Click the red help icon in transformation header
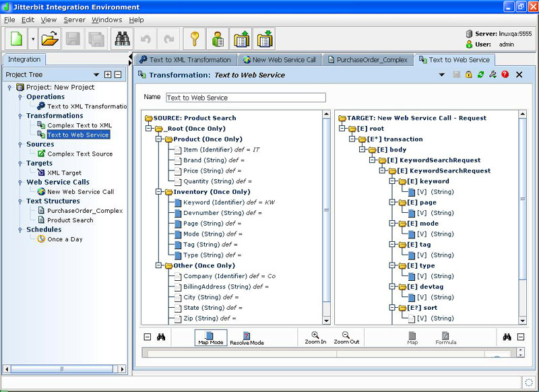The image size is (539, 392). pyautogui.click(x=505, y=75)
